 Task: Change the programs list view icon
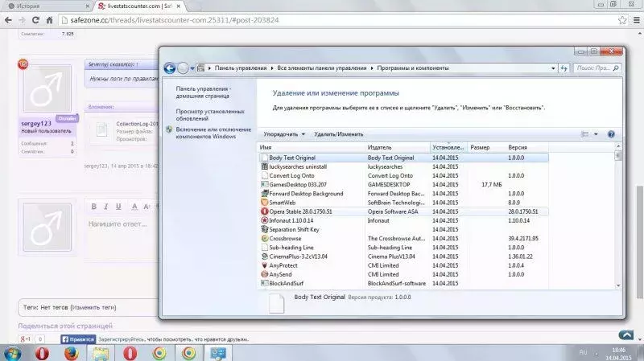click(x=585, y=134)
